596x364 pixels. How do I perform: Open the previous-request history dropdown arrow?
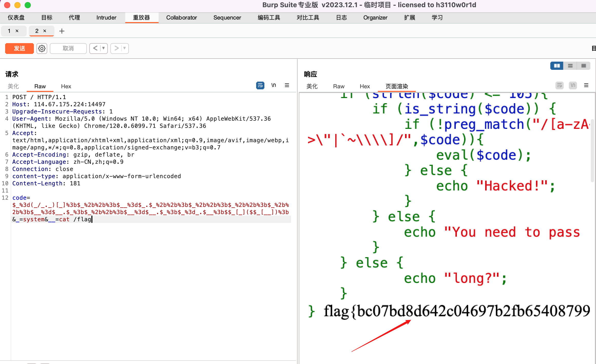pyautogui.click(x=103, y=48)
